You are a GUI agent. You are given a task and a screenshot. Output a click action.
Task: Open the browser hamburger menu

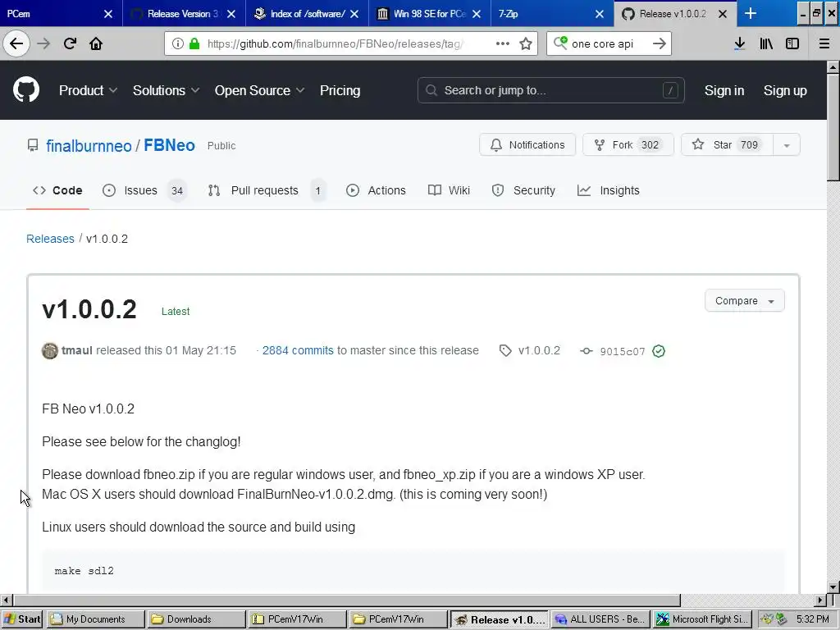[824, 44]
